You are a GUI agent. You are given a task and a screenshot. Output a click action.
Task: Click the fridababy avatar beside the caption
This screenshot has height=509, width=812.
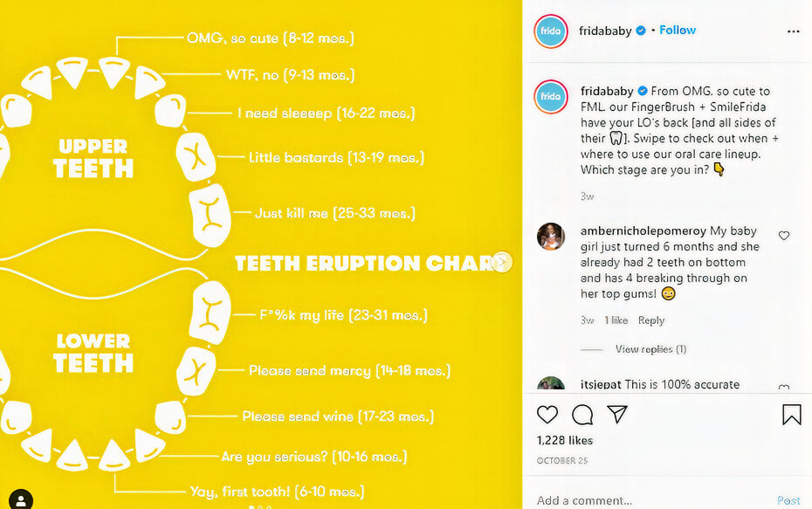tap(551, 96)
